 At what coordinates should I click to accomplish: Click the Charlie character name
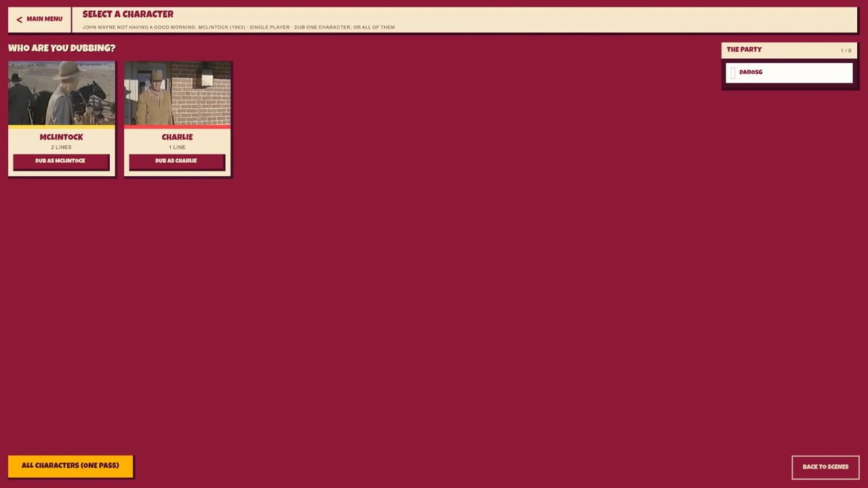(177, 137)
